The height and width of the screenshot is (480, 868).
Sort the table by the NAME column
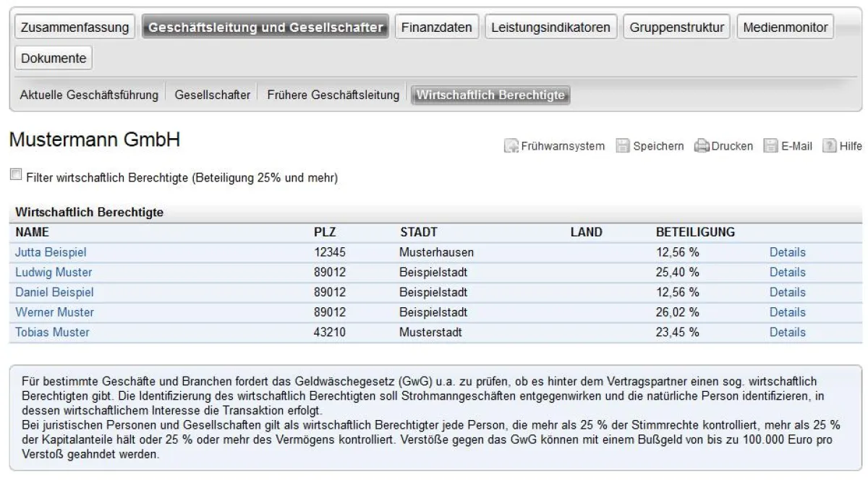click(32, 232)
